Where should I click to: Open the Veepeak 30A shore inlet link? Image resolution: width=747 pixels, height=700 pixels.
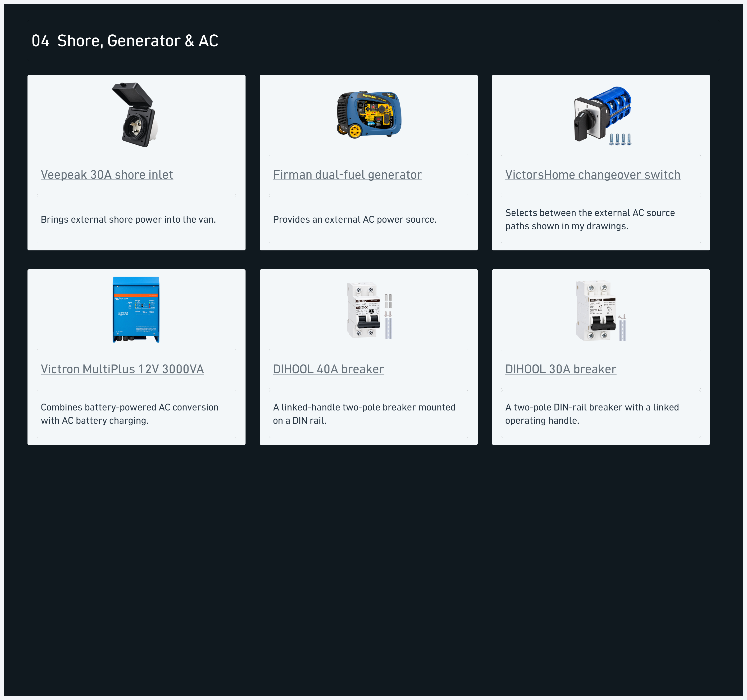[x=107, y=175]
